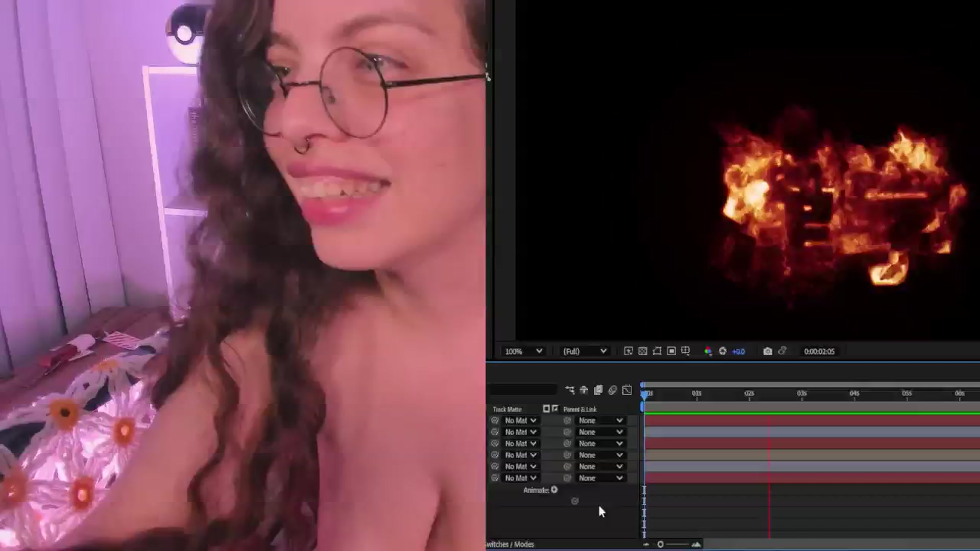Show the last snapshot
The width and height of the screenshot is (980, 551).
(x=782, y=351)
